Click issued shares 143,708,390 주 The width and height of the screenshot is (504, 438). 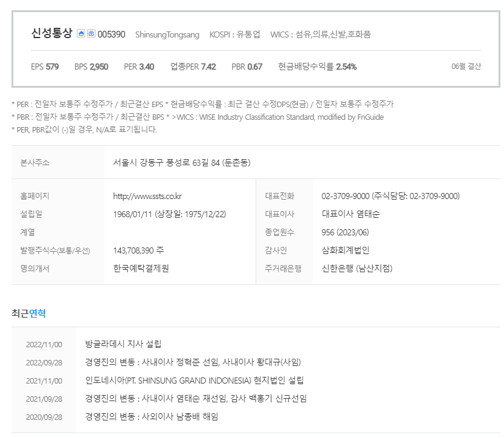pyautogui.click(x=138, y=250)
